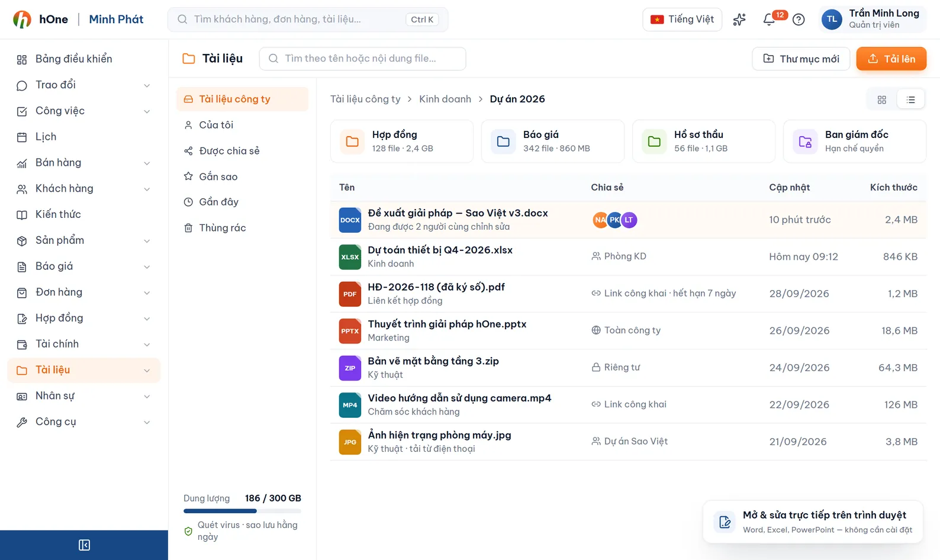The image size is (940, 560).
Task: Open Được chia sẻ shared documents
Action: point(242,151)
